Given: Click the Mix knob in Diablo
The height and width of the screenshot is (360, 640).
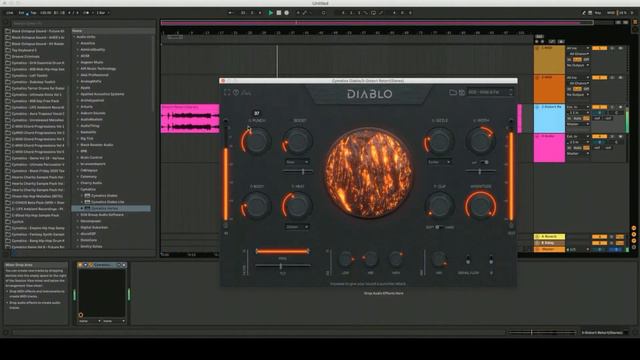Looking at the screenshot, I should click(439, 259).
